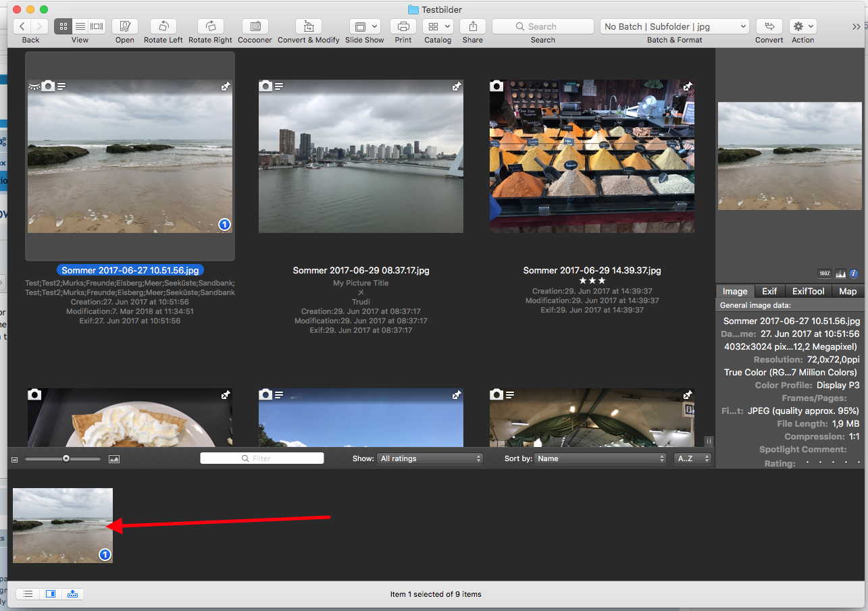Open the Batch & Format dropdown
This screenshot has width=868, height=611.
675,26
